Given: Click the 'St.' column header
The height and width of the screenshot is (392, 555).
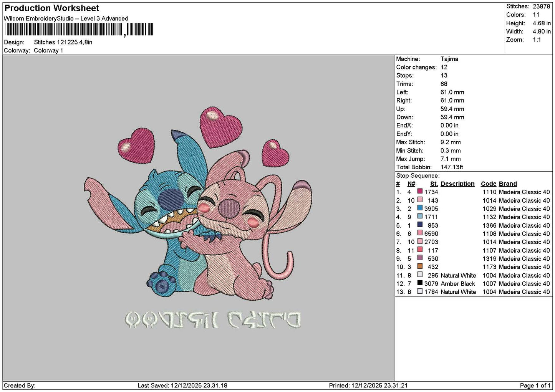Looking at the screenshot, I should point(434,184).
